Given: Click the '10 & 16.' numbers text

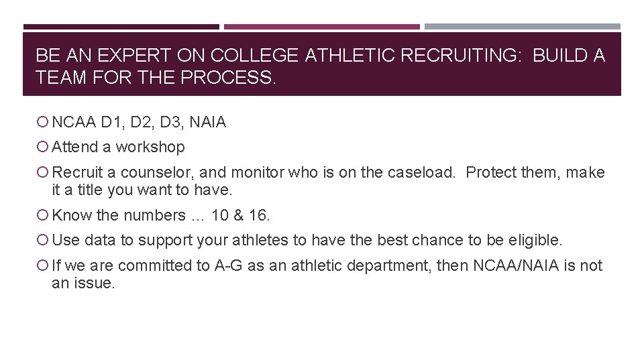Looking at the screenshot, I should click(x=240, y=216).
